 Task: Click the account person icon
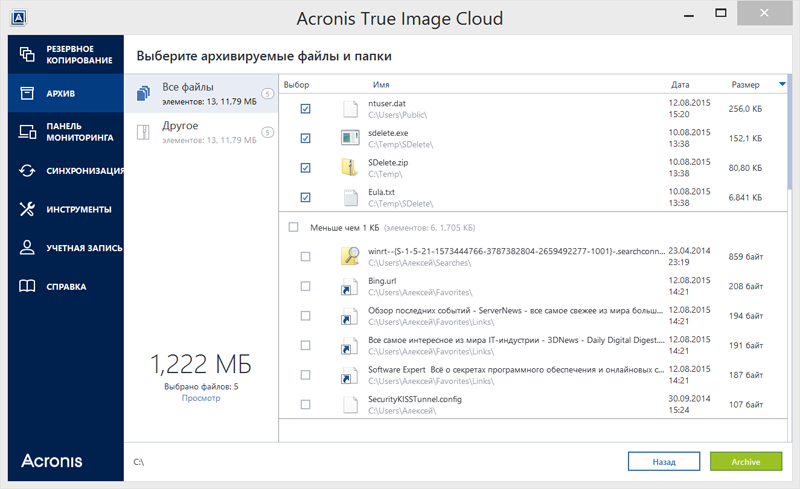point(27,248)
